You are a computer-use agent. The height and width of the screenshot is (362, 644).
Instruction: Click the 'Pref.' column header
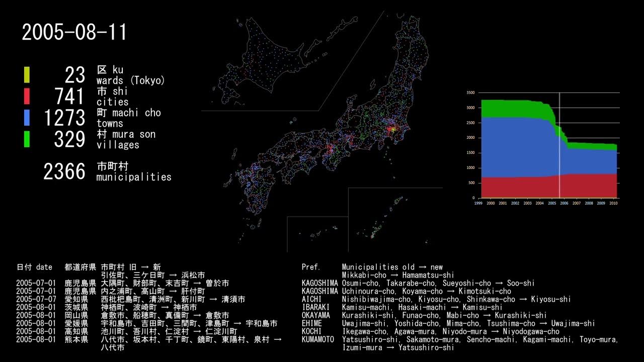coord(311,267)
